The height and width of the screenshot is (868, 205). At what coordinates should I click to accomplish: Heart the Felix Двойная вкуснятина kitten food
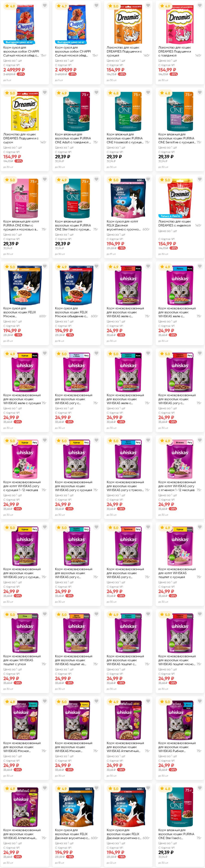click(148, 179)
